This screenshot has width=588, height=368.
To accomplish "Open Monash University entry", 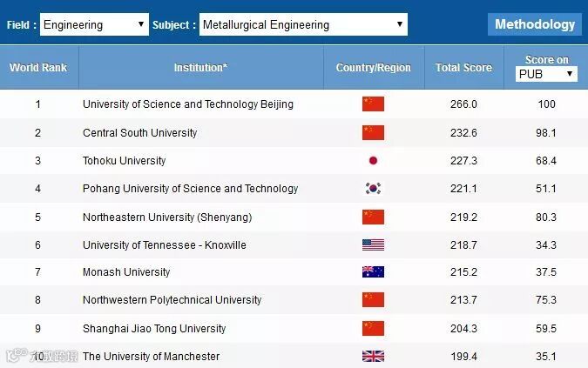I will point(126,271).
